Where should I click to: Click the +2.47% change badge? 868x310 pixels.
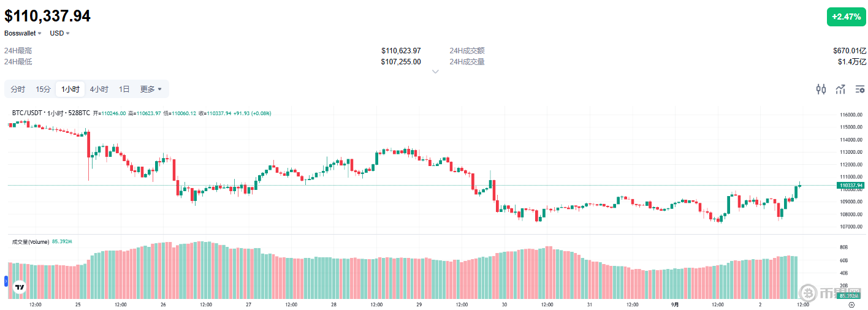846,17
